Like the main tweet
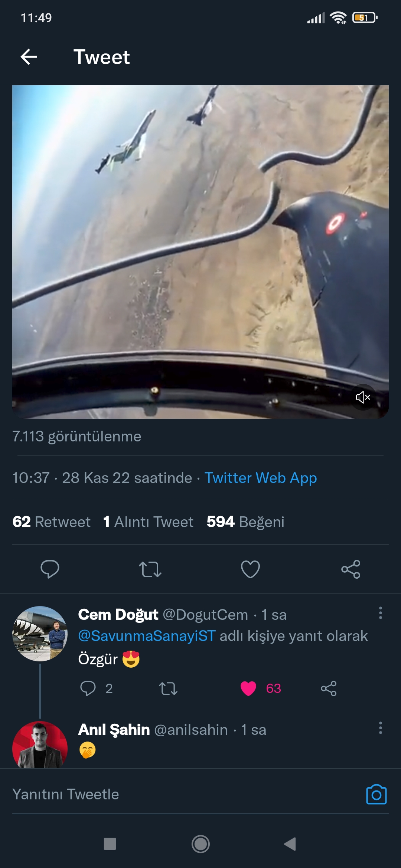The image size is (401, 868). coord(250,569)
